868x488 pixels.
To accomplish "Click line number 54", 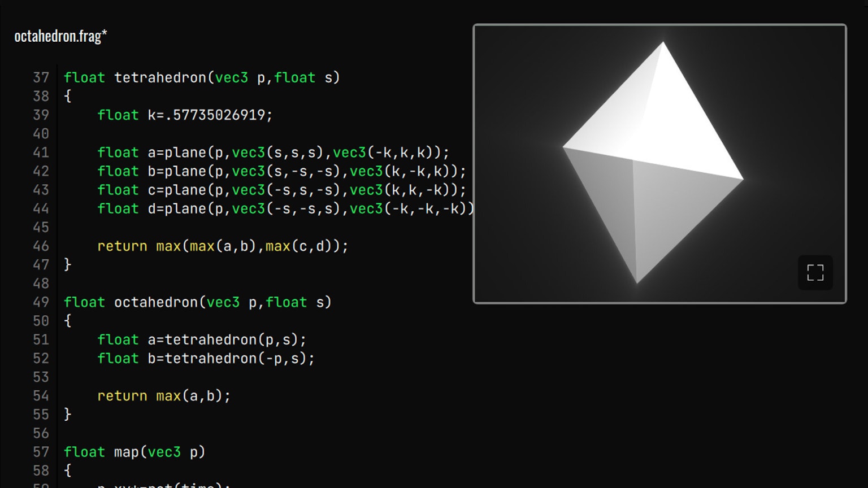I will (41, 396).
